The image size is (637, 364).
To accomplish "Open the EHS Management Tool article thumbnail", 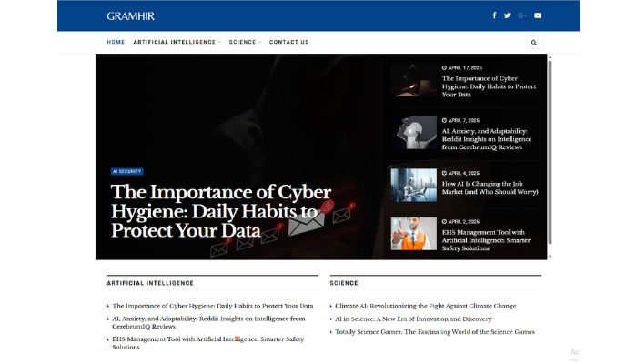I will point(413,234).
